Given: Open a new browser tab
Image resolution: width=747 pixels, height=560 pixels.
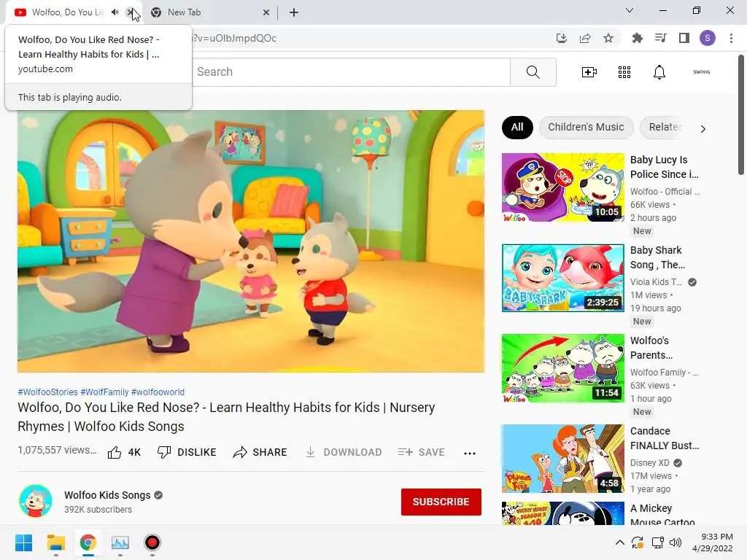Looking at the screenshot, I should (x=294, y=12).
